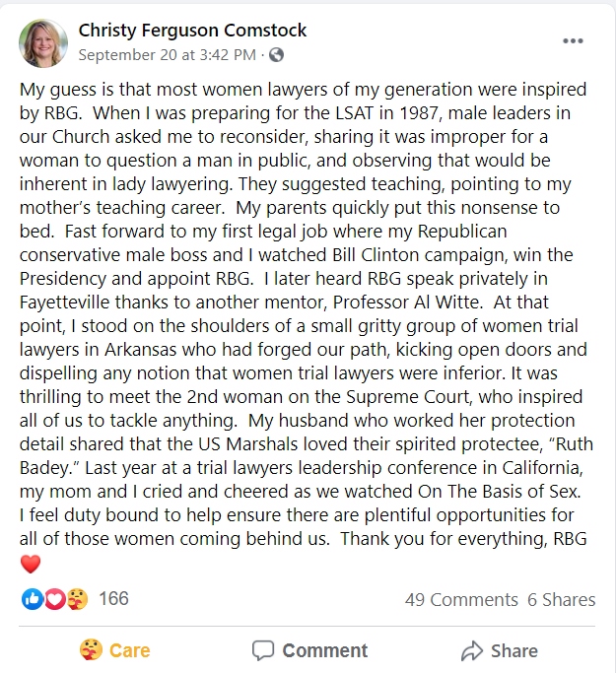This screenshot has height=673, width=616.
Task: View who reacted via the 166 count
Action: [113, 598]
